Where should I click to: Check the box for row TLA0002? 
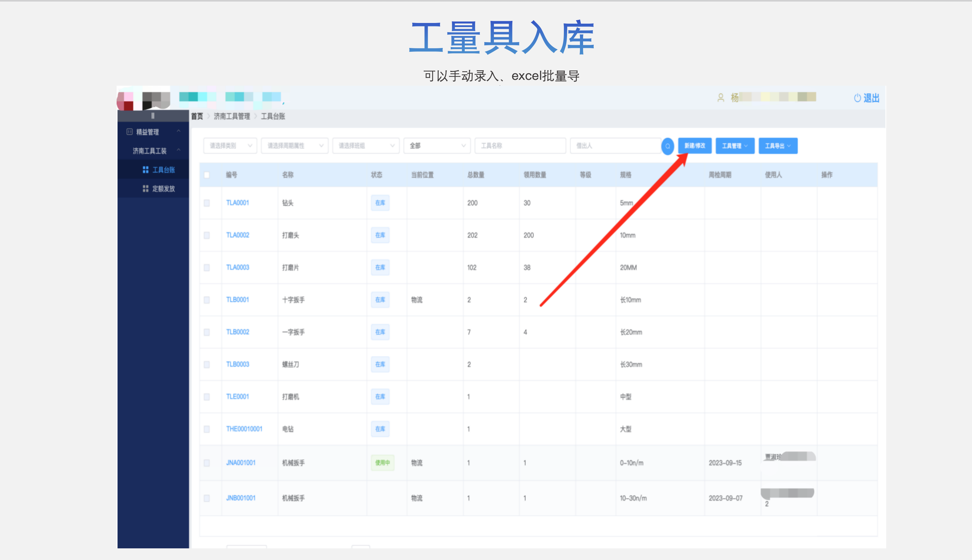click(x=206, y=235)
